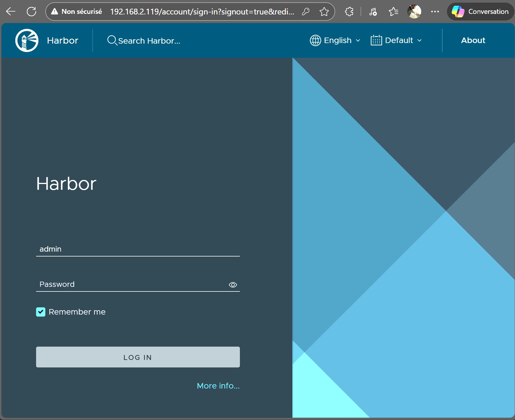Open the Default date format dropdown
This screenshot has height=420, width=515.
(x=396, y=40)
